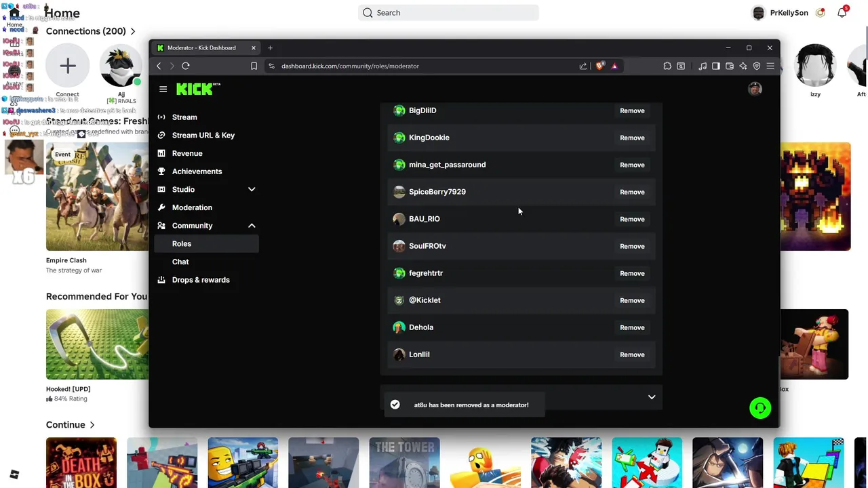Click KingDookie moderator name
Screen dimensions: 868x488
tap(429, 138)
